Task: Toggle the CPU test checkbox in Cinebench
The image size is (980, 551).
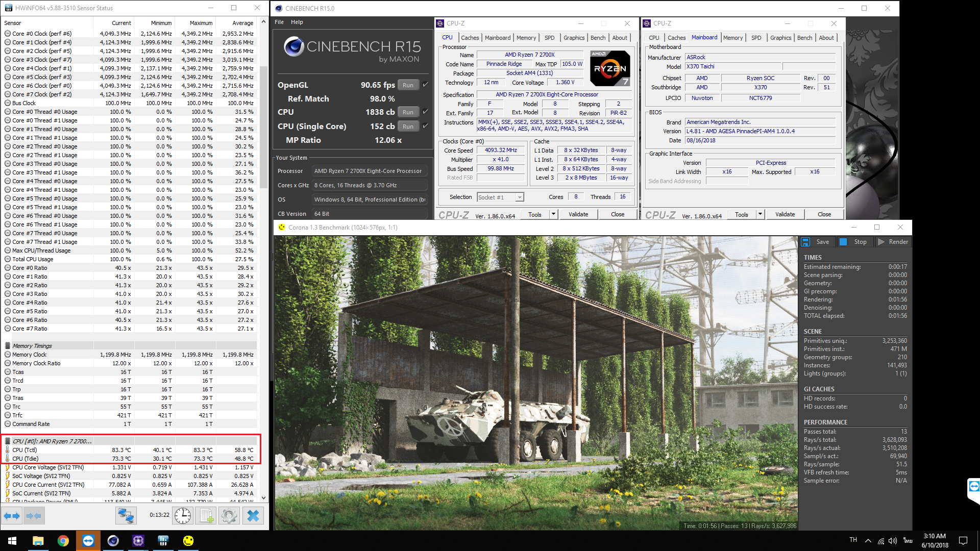Action: pyautogui.click(x=425, y=112)
